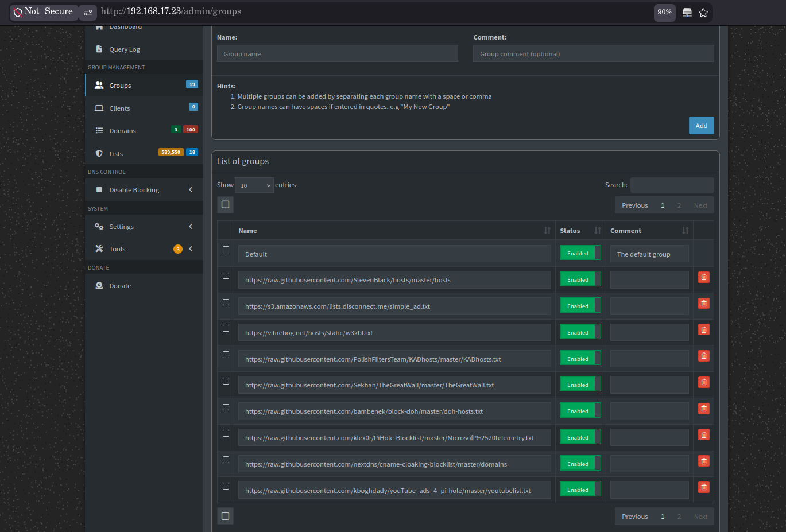Check the w3kbl.txt row checkbox
This screenshot has height=532, width=786.
pyautogui.click(x=226, y=328)
